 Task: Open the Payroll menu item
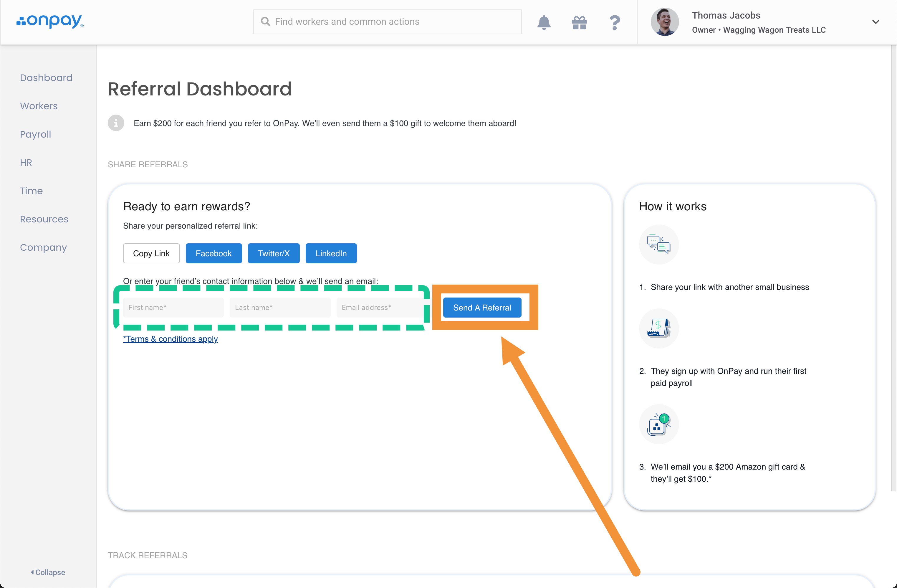35,134
